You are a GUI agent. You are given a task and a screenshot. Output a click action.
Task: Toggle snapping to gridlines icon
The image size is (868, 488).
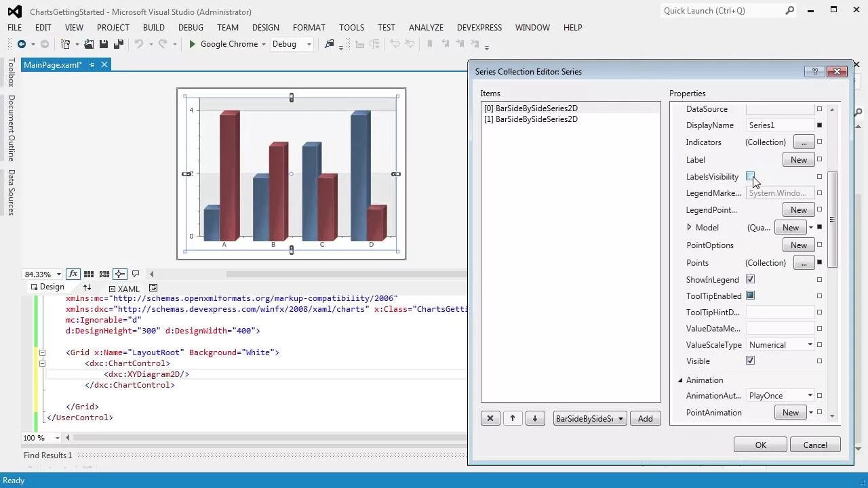[104, 274]
